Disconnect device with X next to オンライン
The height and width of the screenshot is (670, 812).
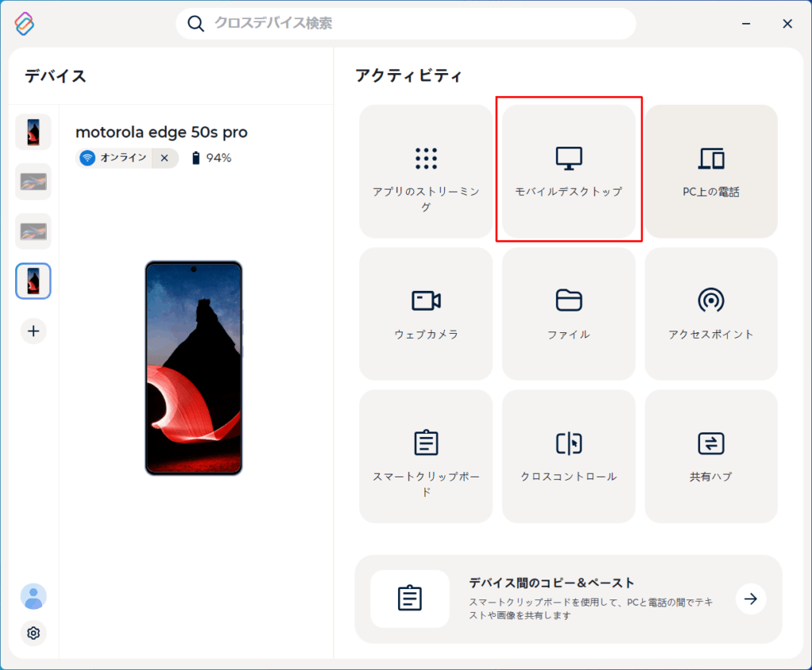point(165,158)
